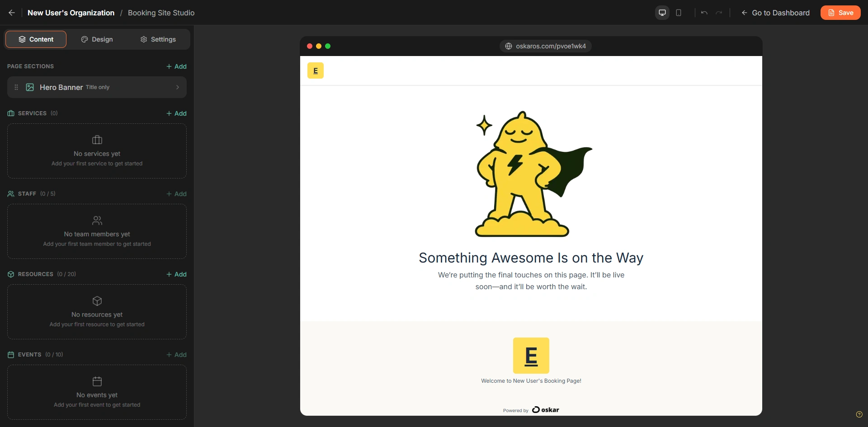Viewport: 868px width, 427px height.
Task: Click "No services yet" text
Action: [97, 154]
